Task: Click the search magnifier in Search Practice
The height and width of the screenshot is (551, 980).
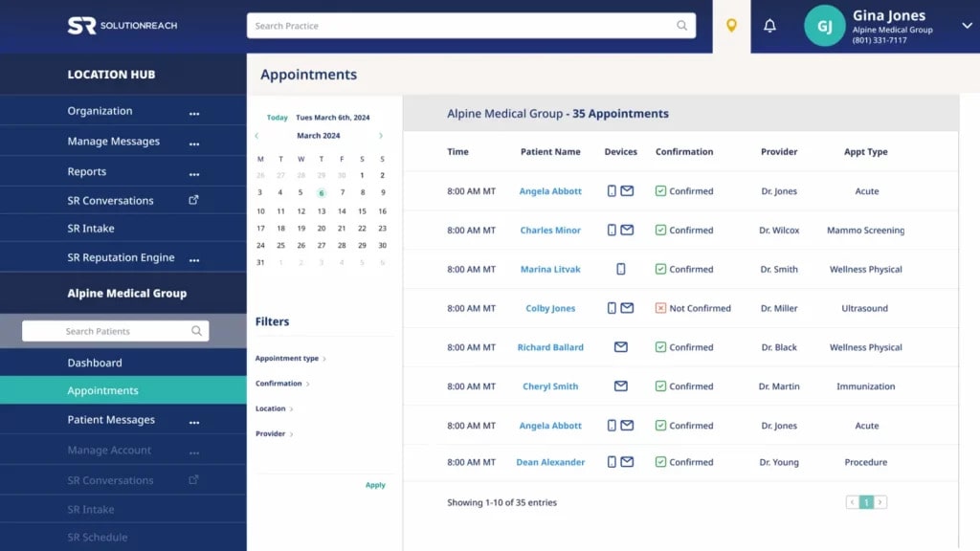Action: point(682,26)
